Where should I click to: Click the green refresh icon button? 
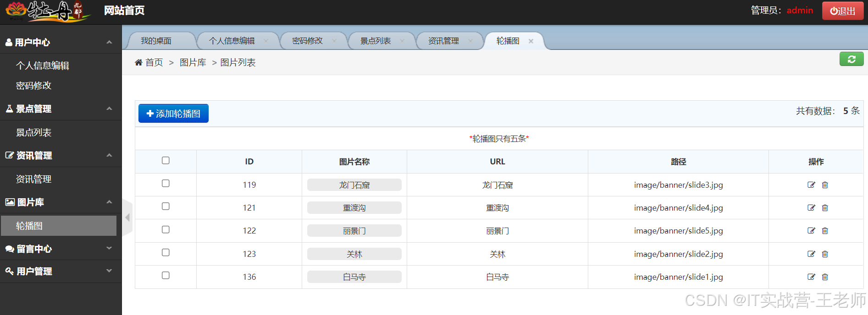[851, 59]
